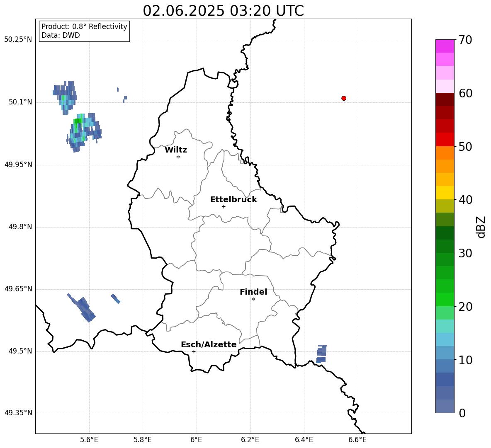Click the colorbar tick label 0
This screenshot has width=491, height=448.
[x=462, y=413]
